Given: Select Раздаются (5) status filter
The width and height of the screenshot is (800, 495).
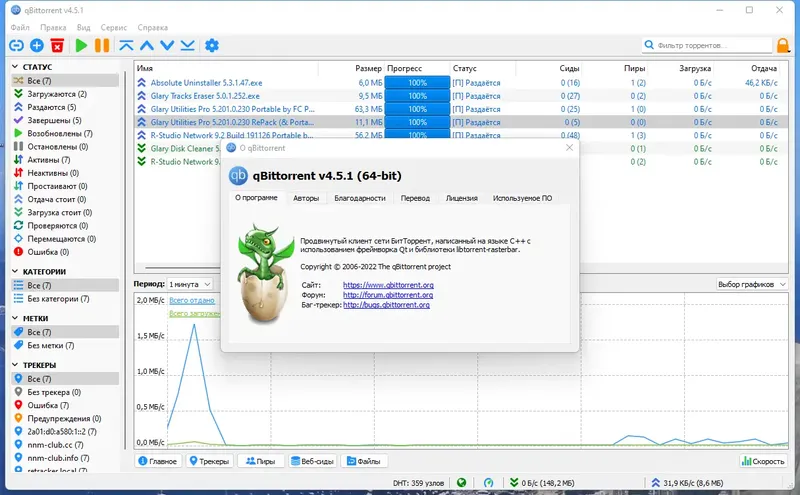Looking at the screenshot, I should (x=65, y=107).
